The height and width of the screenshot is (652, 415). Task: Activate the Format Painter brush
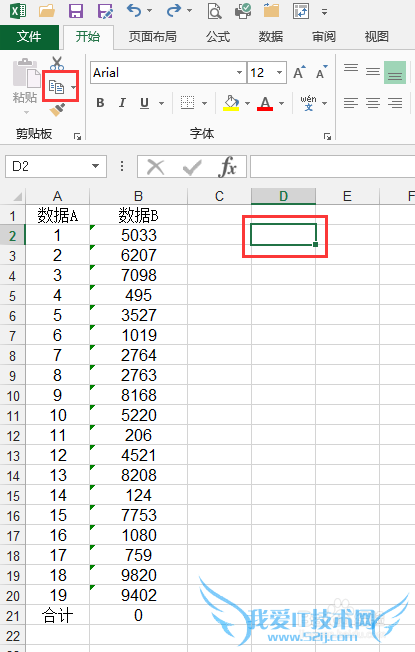(x=57, y=109)
